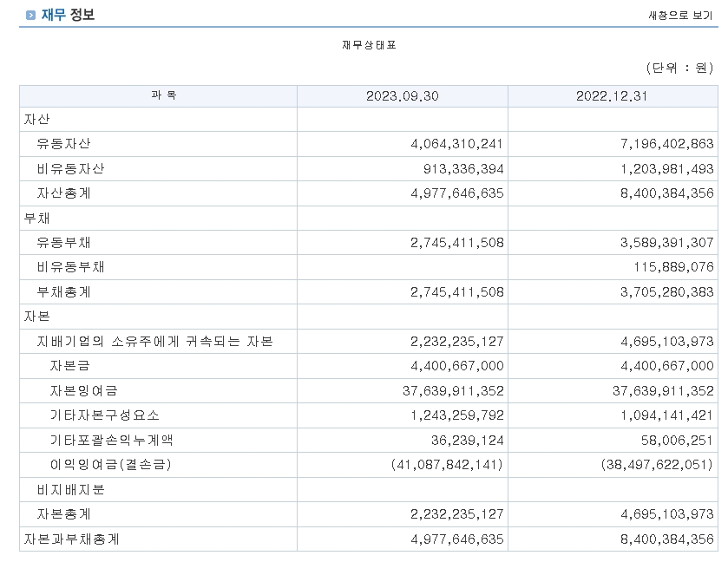Screen dimensions: 728x562
Task: Click the 2022.12.31 column header
Action: 612,96
